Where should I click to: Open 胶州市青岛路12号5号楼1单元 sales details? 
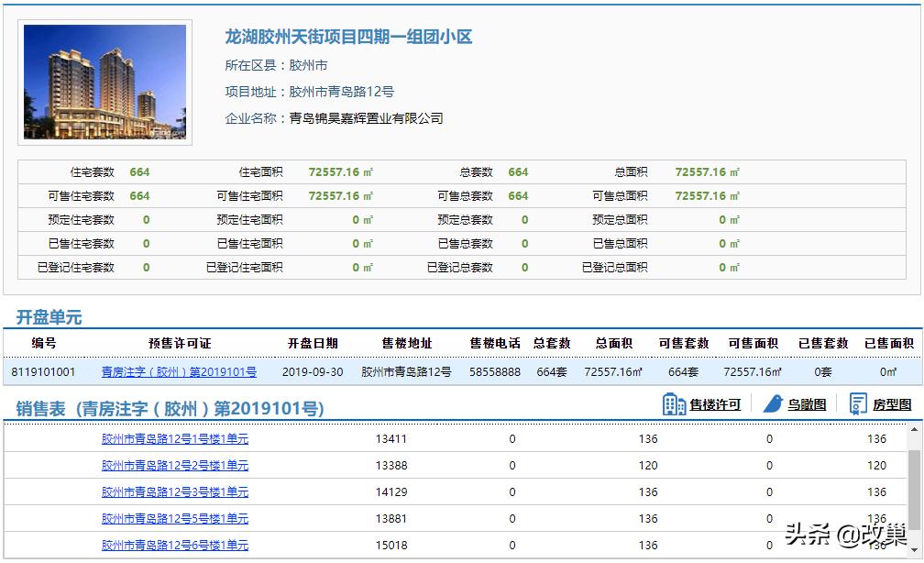173,518
